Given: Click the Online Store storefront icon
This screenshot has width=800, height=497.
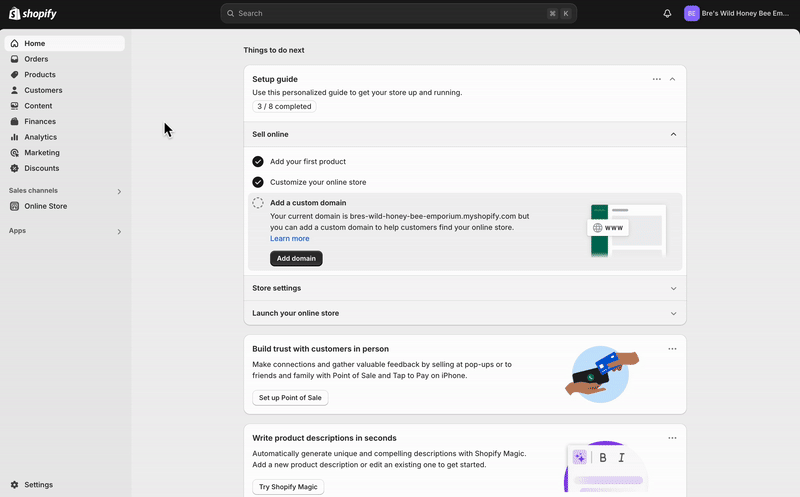Looking at the screenshot, I should tap(15, 206).
